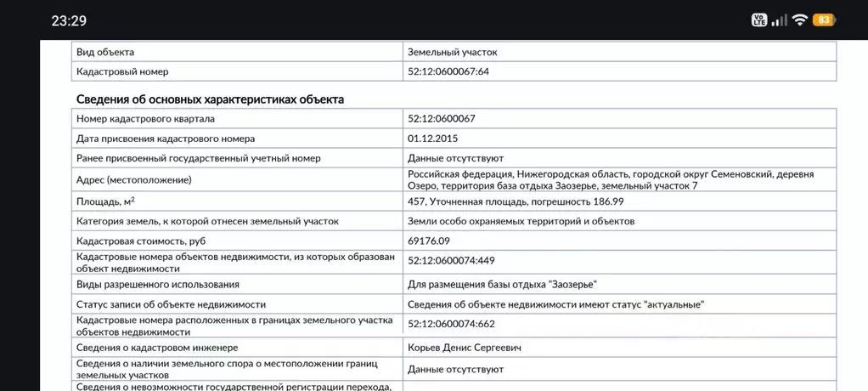Viewport: 868px width, 391px height.
Task: Tap the VoLTE status icon
Action: [759, 20]
